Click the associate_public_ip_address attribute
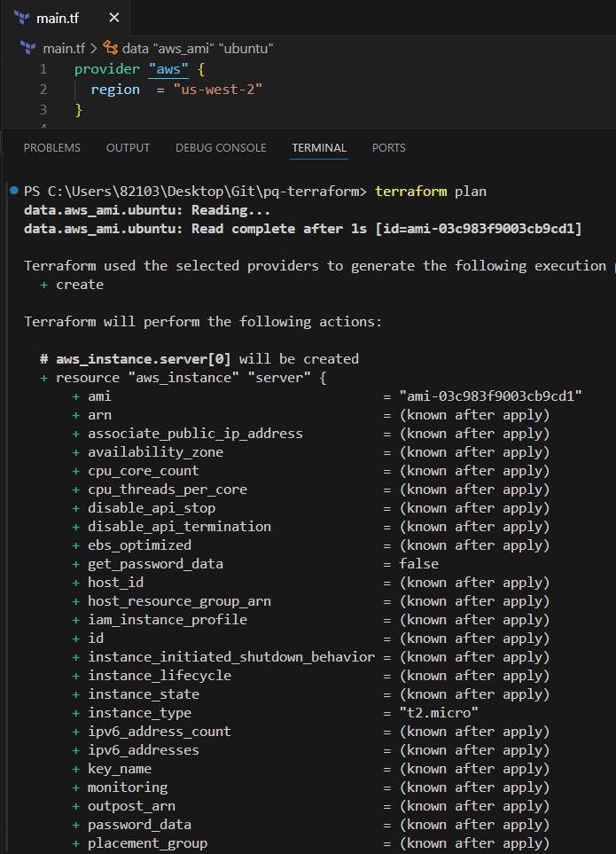Screen dimensions: 616x854 195,434
